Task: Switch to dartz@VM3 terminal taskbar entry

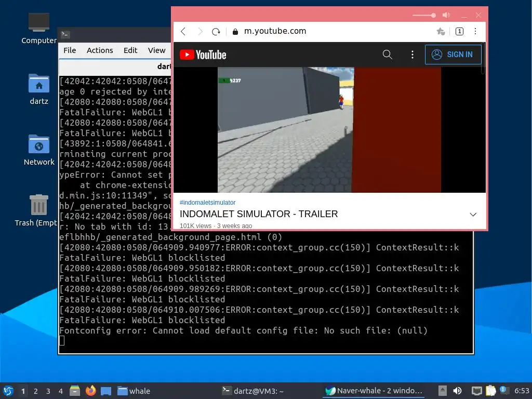Action: pos(253,391)
